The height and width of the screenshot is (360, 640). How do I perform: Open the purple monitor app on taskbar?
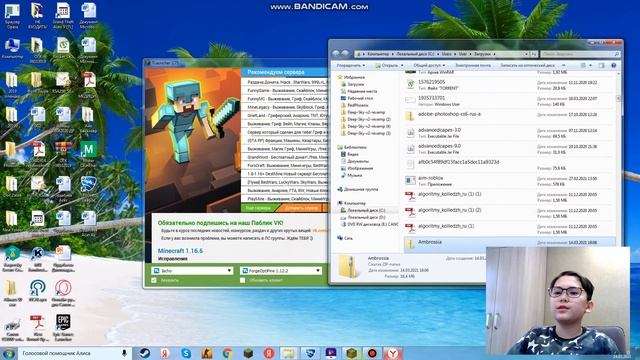coord(331,353)
